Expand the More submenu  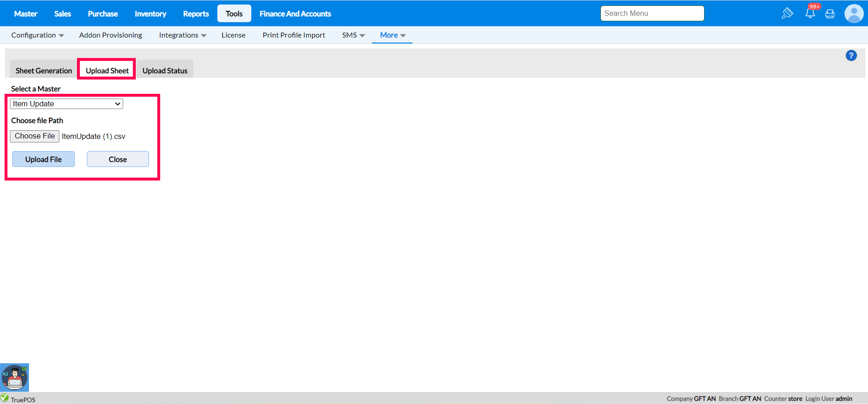[393, 35]
